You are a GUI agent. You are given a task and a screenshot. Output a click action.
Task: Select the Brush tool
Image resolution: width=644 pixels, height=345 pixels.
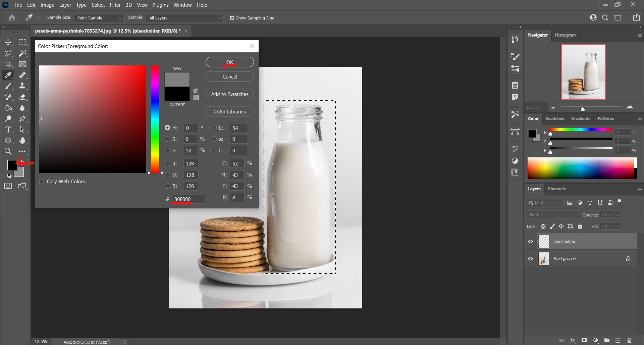click(x=8, y=86)
